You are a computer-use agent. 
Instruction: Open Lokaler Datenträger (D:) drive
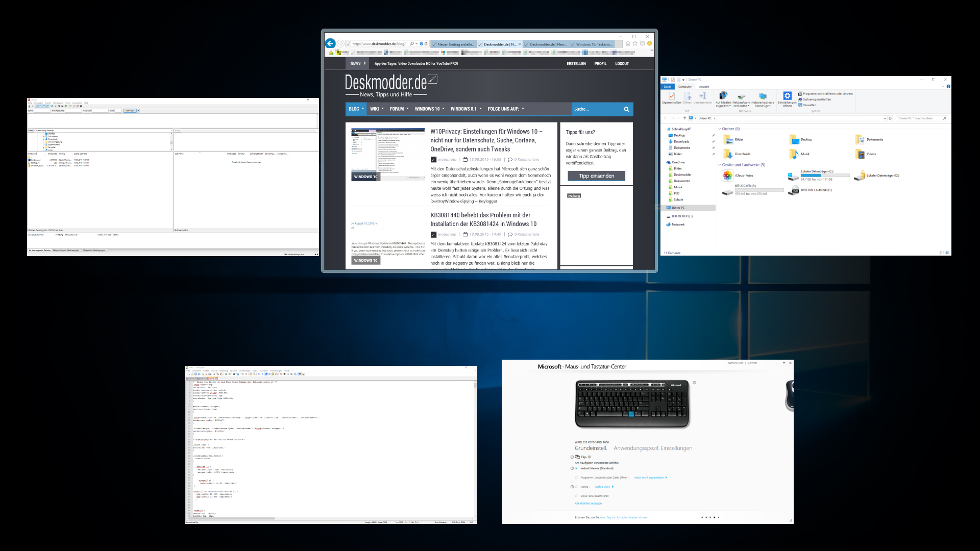[877, 176]
